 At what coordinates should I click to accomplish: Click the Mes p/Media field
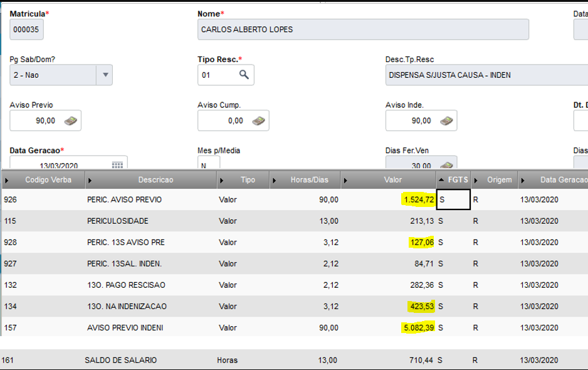209,162
